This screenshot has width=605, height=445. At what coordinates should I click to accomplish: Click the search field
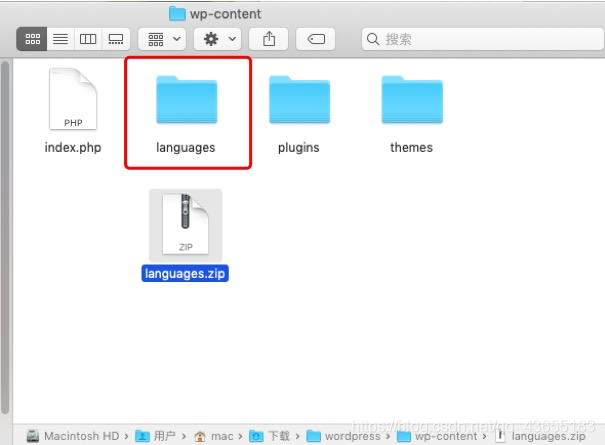coord(483,39)
